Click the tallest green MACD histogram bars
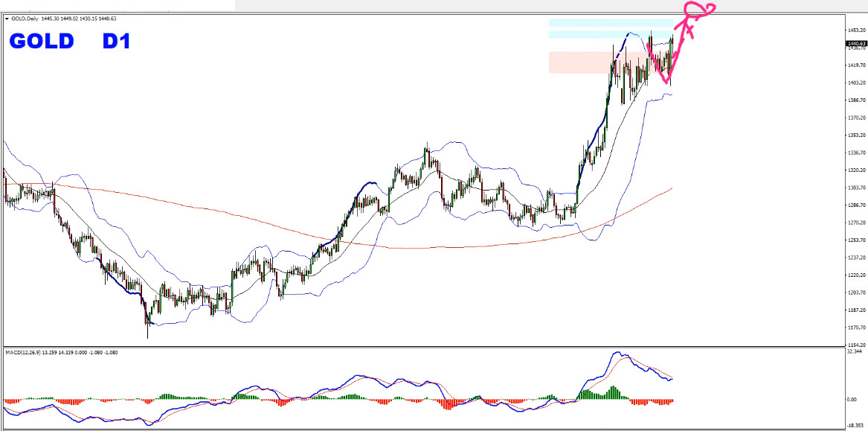The image size is (868, 431). coord(614,392)
